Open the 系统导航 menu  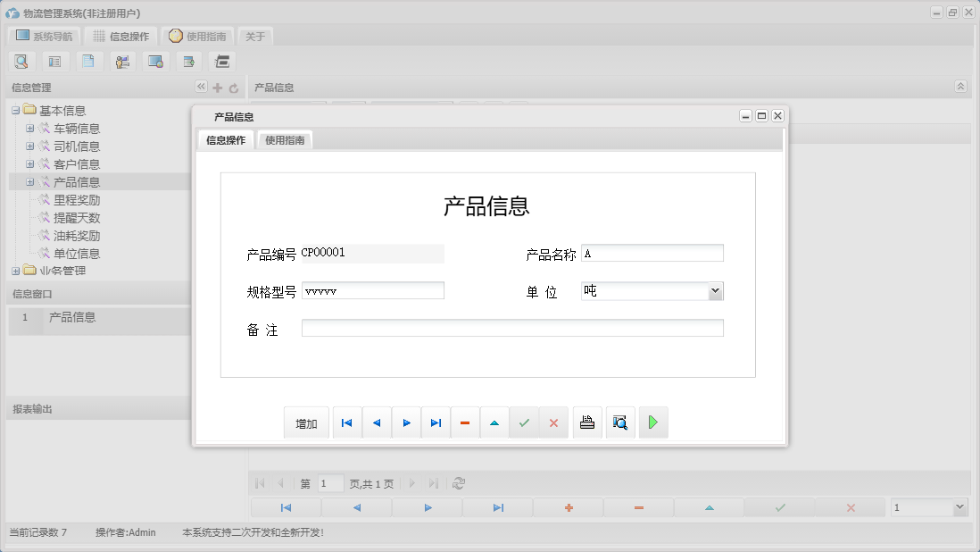click(x=43, y=36)
